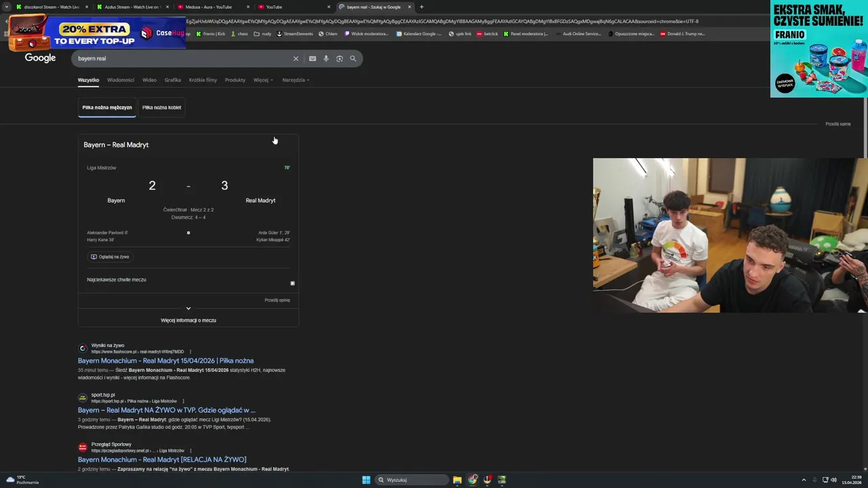Expand match card with down chevron

click(x=189, y=308)
